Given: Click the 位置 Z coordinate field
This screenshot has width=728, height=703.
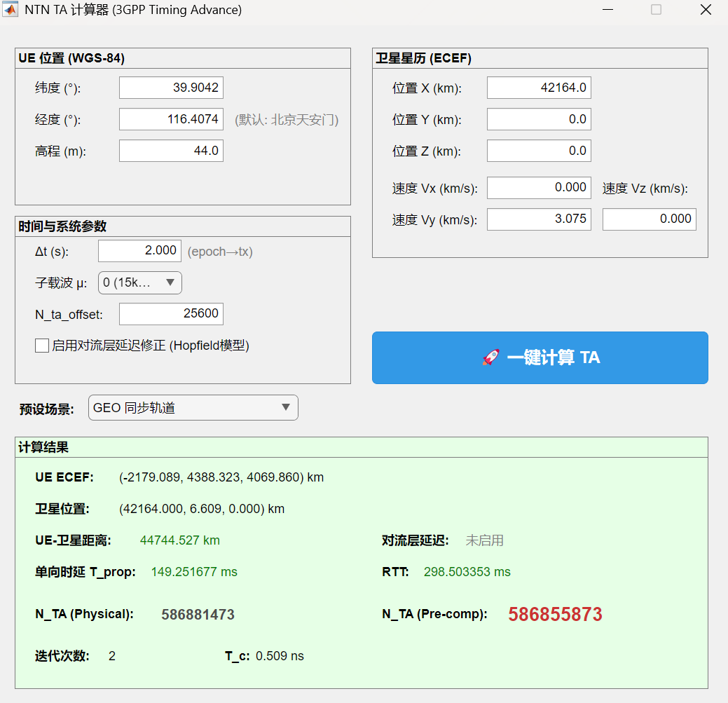Looking at the screenshot, I should click(539, 150).
